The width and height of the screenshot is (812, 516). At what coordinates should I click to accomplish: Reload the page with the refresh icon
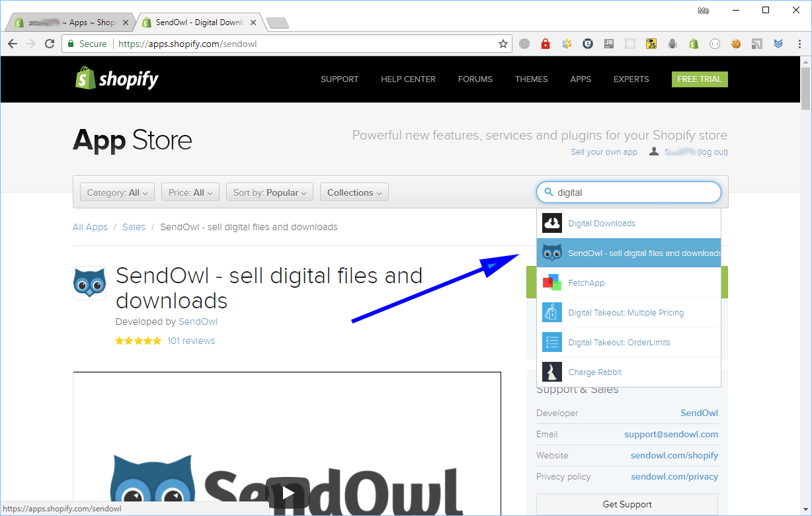pyautogui.click(x=50, y=44)
